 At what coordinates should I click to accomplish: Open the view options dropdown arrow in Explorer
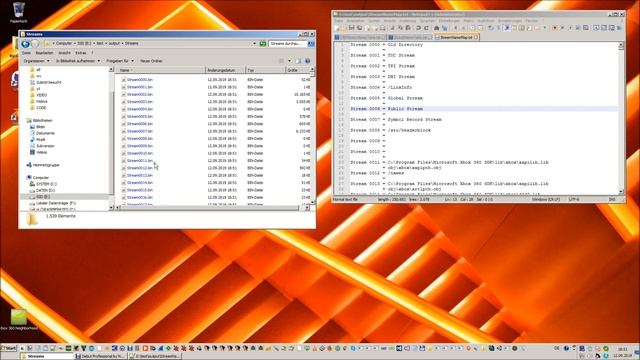289,61
